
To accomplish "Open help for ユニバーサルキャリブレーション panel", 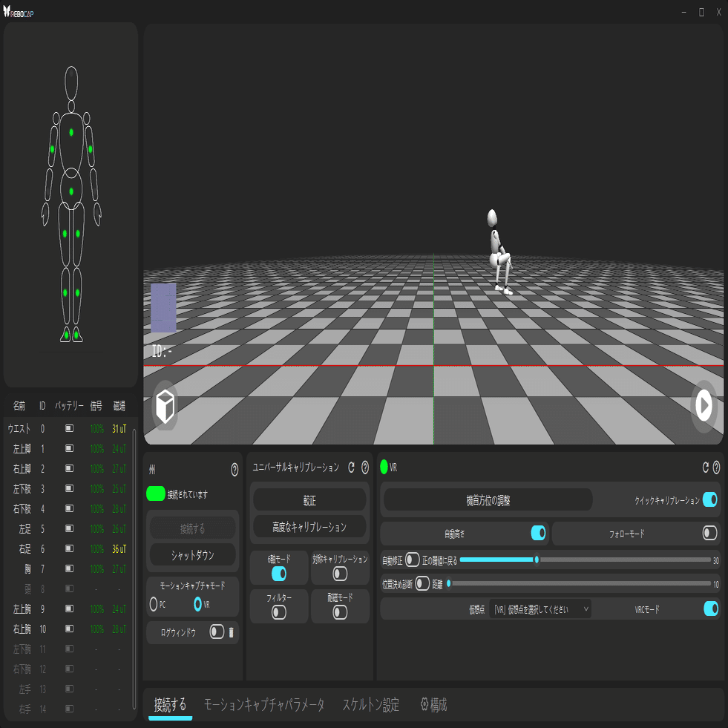I will [x=365, y=468].
